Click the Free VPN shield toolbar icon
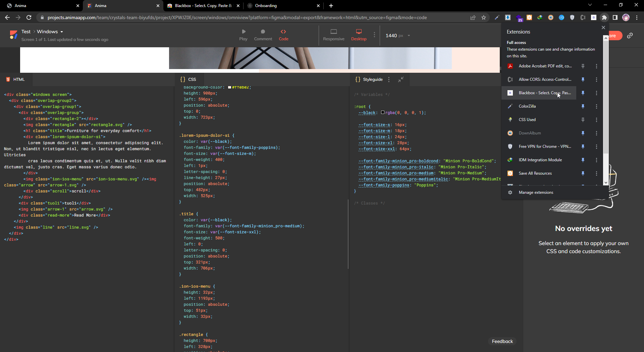The image size is (644, 352). coord(572,17)
